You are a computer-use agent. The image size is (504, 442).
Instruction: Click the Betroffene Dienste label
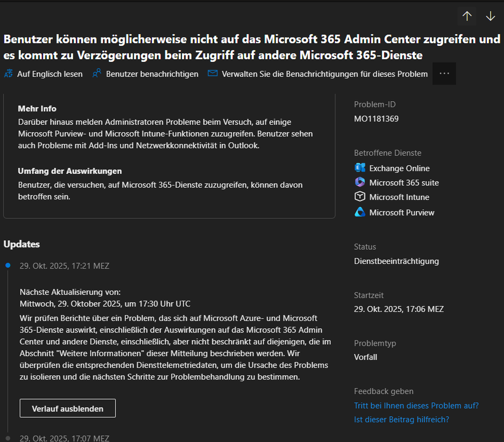[387, 152]
